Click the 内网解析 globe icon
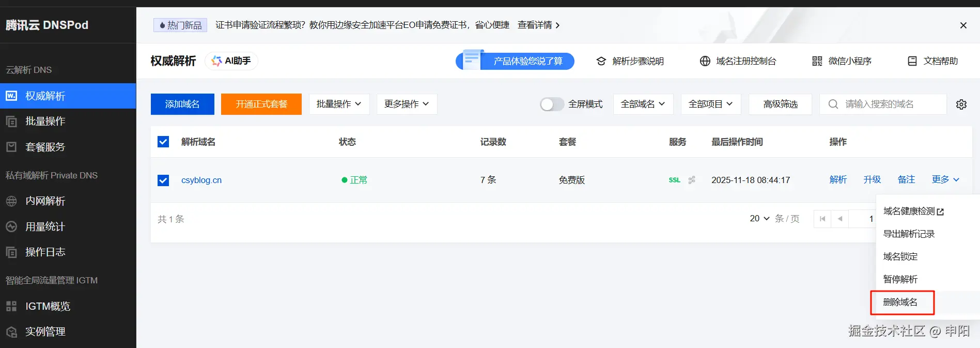The height and width of the screenshot is (348, 980). [11, 201]
